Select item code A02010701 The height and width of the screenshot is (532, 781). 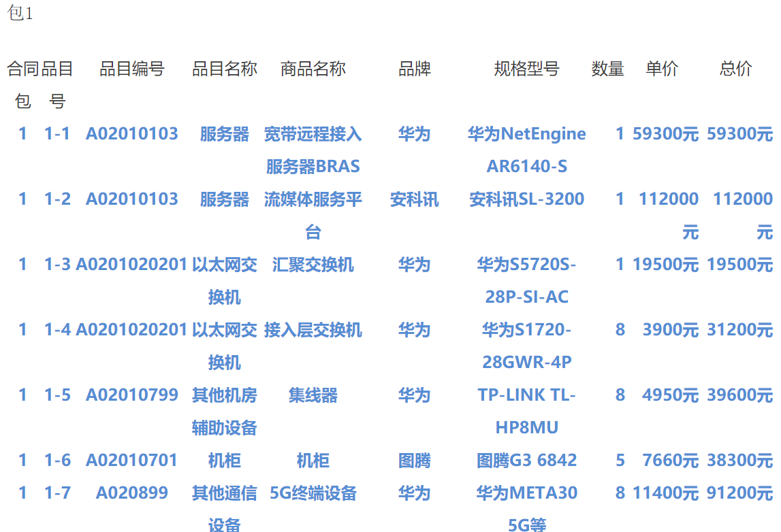132,461
